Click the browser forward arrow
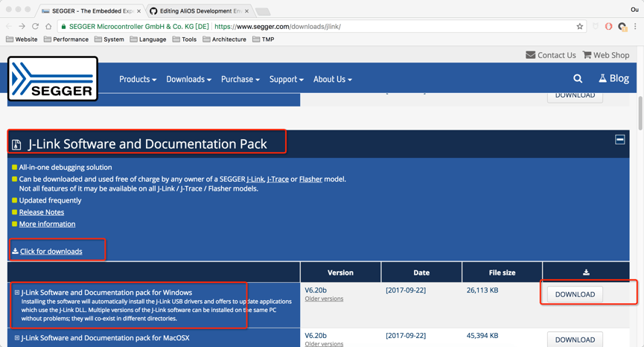 (22, 26)
